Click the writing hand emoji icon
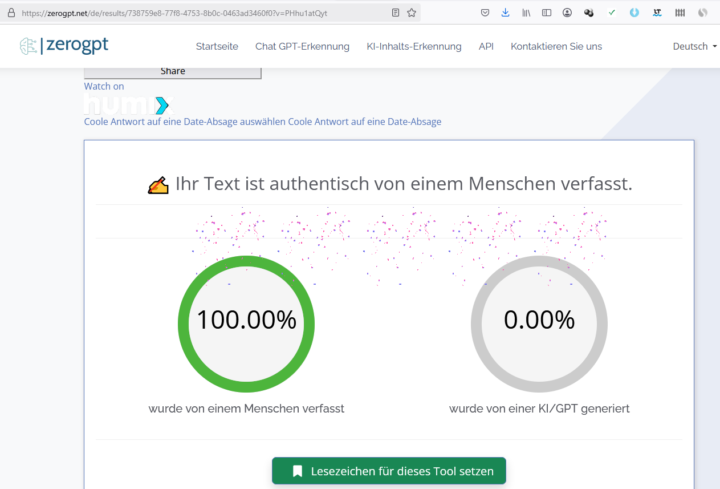Viewport: 720px width, 489px height. click(x=158, y=185)
